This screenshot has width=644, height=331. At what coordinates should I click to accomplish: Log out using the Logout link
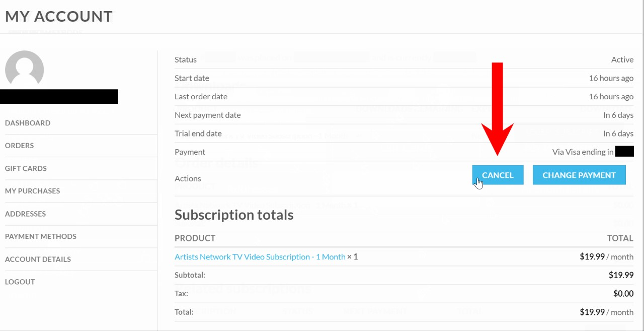20,282
